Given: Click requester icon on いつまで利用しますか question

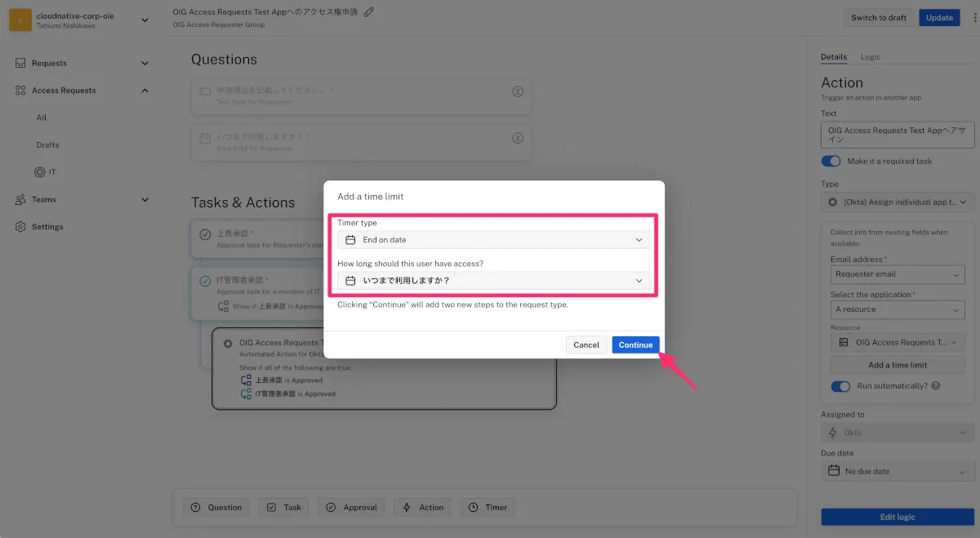Looking at the screenshot, I should pyautogui.click(x=518, y=139).
